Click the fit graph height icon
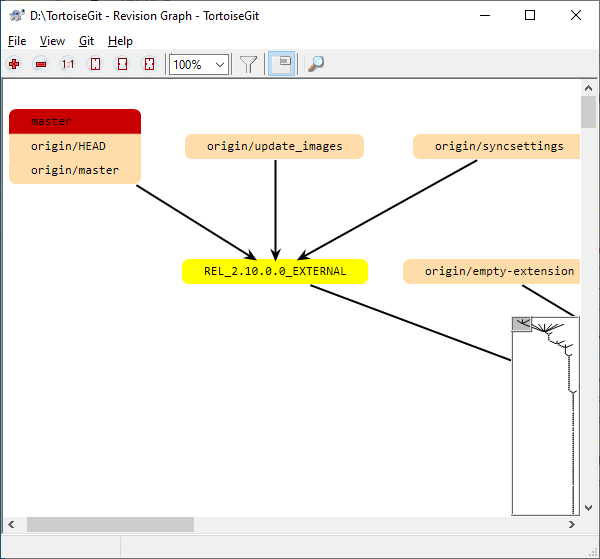The image size is (600, 559). pos(95,64)
